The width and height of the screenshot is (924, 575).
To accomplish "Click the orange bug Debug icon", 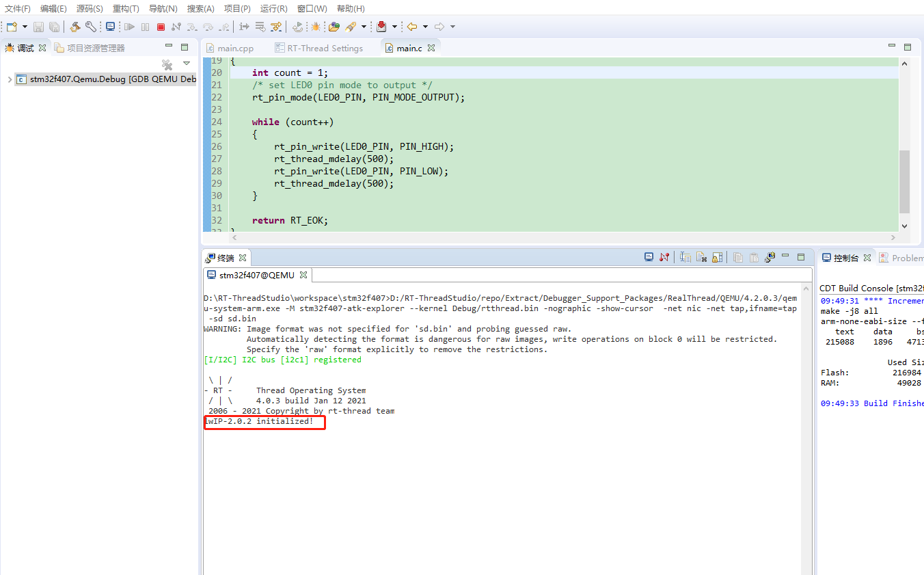I will pyautogui.click(x=315, y=27).
